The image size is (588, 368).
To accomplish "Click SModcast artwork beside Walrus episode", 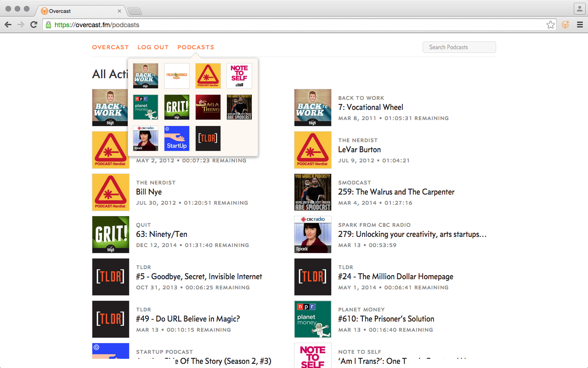I will click(313, 192).
